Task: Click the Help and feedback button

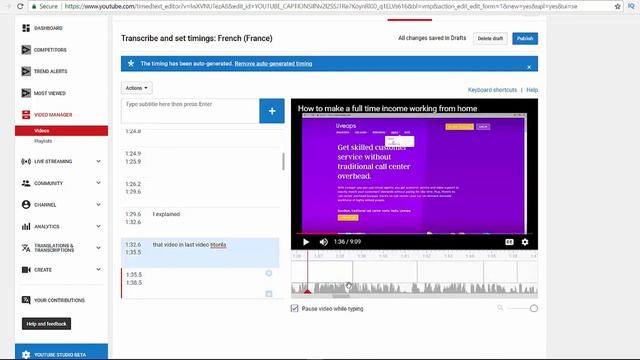Action: [46, 324]
